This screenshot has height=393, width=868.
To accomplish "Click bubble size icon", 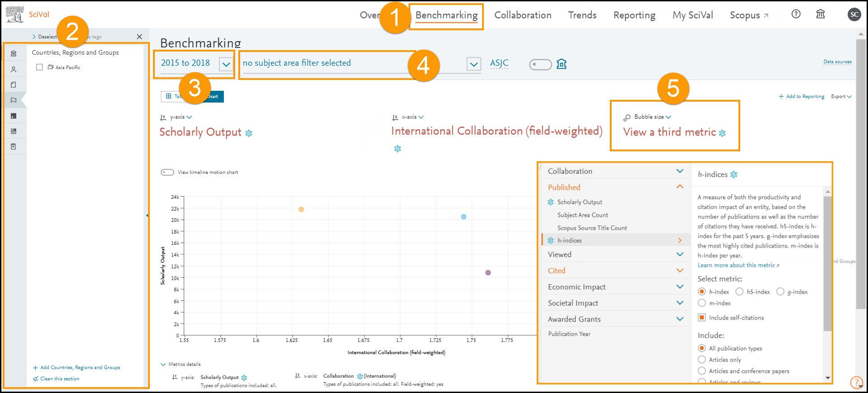I will coord(627,117).
